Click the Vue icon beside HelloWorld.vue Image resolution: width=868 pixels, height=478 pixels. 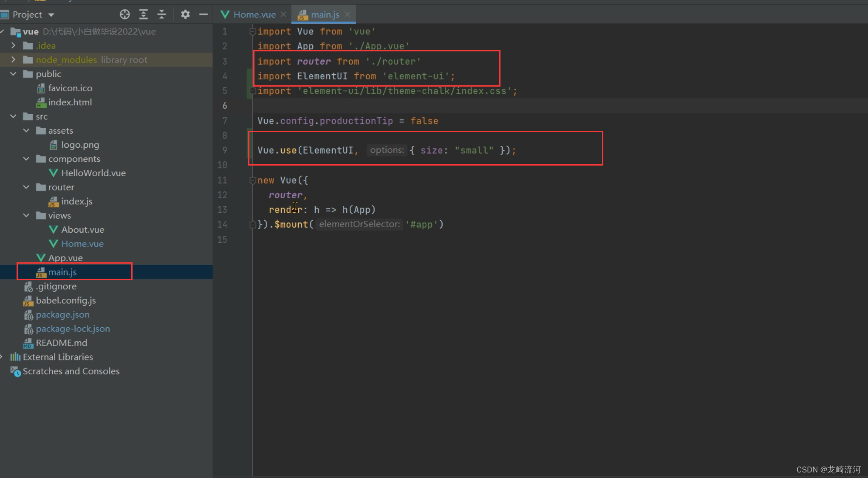[54, 173]
